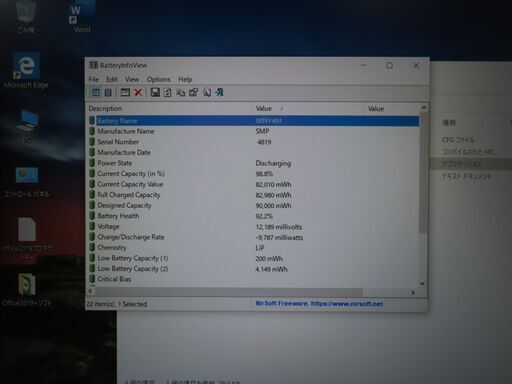
Task: Click the SMP manufacturer value
Action: pyautogui.click(x=262, y=131)
